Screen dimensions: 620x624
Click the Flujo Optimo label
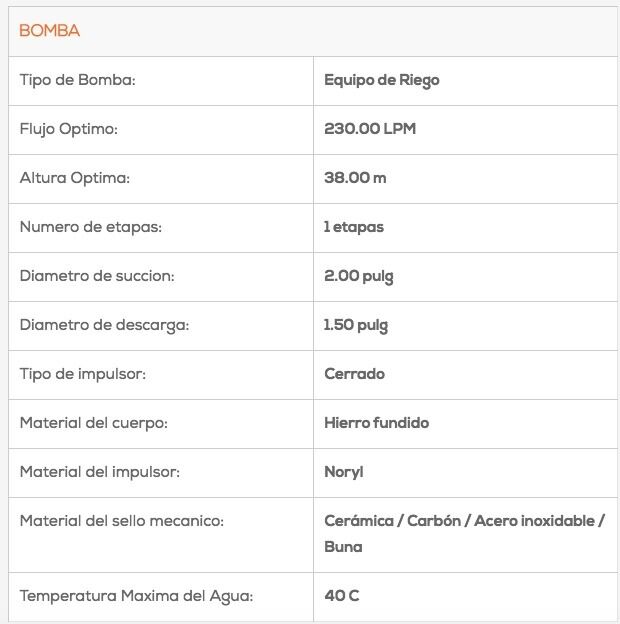click(x=69, y=129)
